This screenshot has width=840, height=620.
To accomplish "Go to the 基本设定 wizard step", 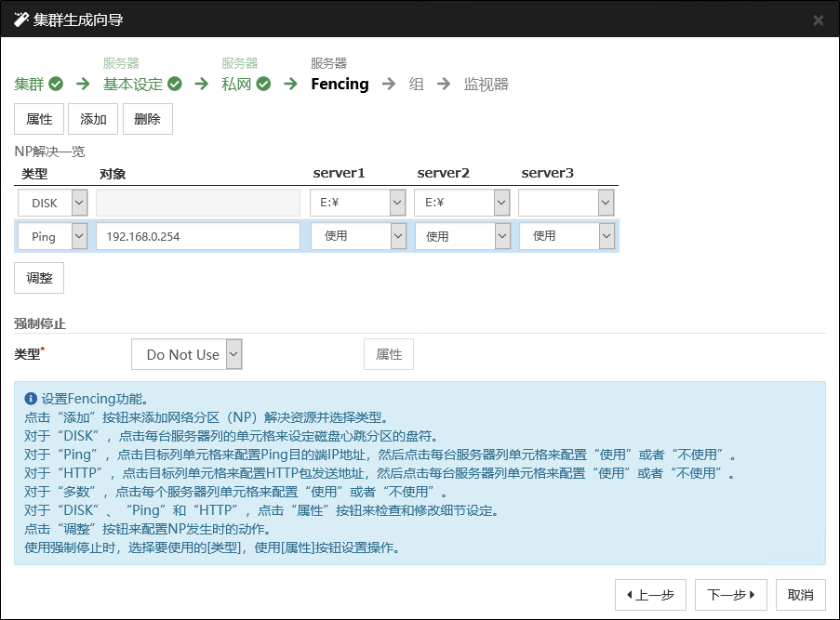I will [x=132, y=85].
